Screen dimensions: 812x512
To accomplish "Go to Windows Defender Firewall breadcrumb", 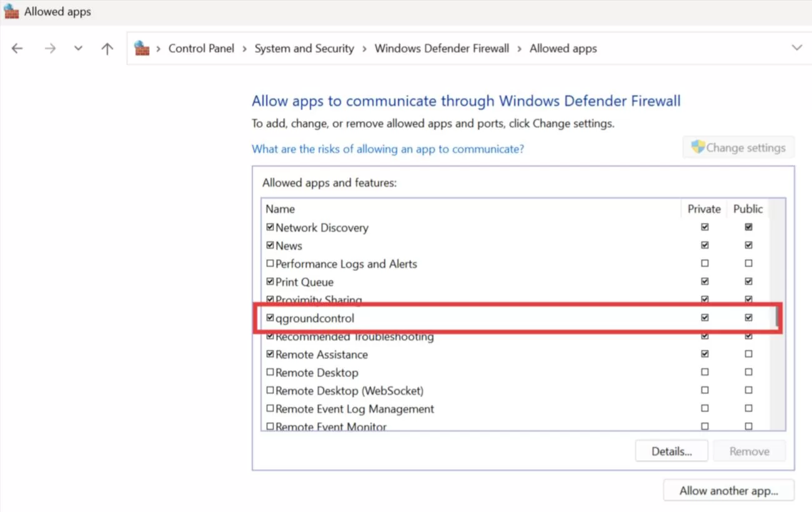I will click(442, 49).
